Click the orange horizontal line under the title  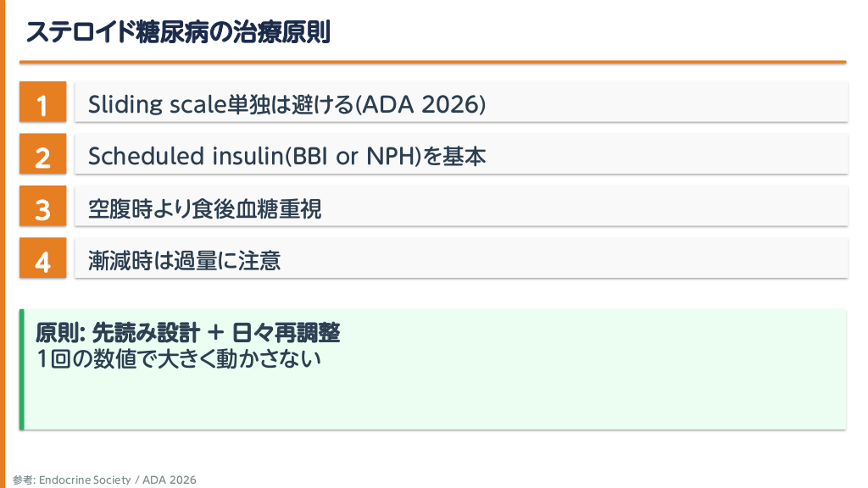tap(432, 62)
